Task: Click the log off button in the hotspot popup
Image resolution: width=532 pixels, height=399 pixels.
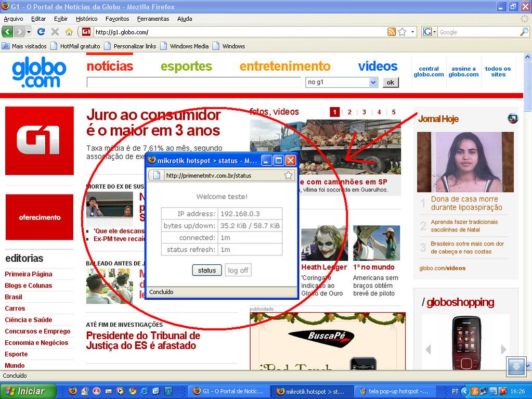Action: [x=238, y=271]
